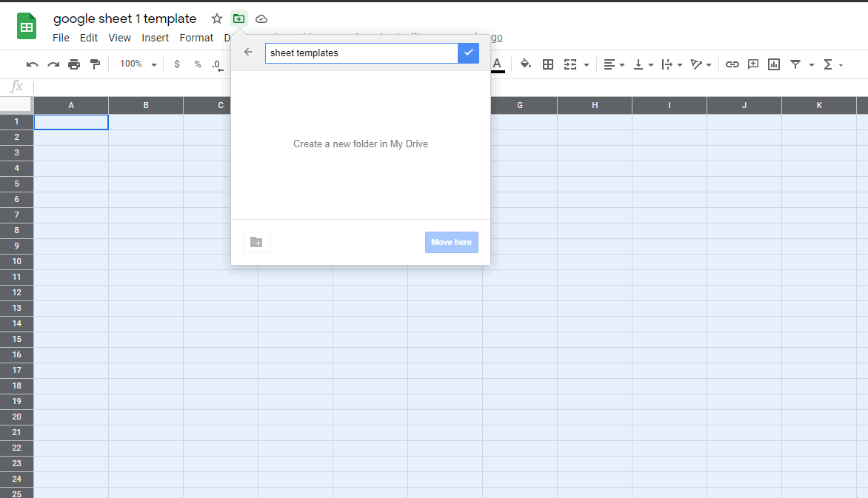Print the spreadsheet

[x=74, y=64]
